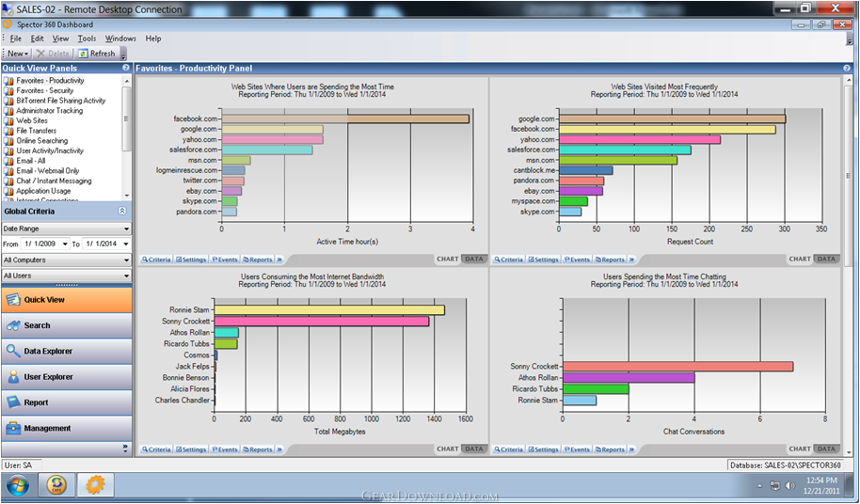860x504 pixels.
Task: Open the Date Range dropdown
Action: click(67, 228)
